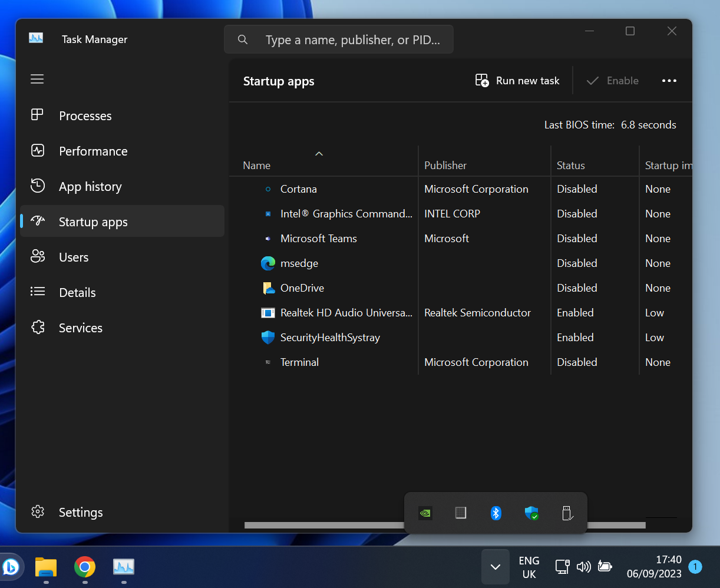Click the search input field

point(339,39)
